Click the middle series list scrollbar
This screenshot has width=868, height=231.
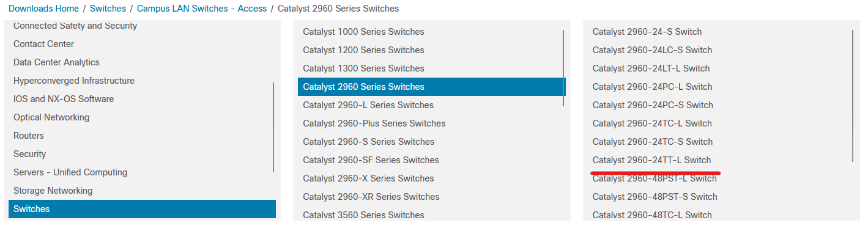[563, 68]
